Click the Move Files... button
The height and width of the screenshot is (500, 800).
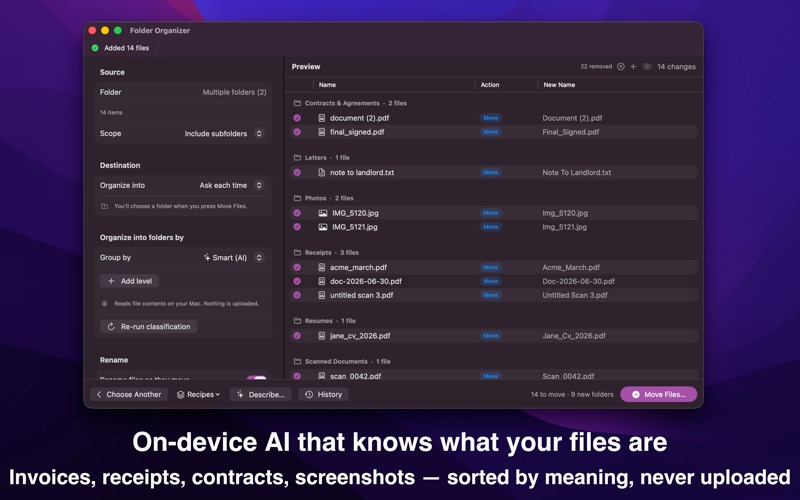659,394
